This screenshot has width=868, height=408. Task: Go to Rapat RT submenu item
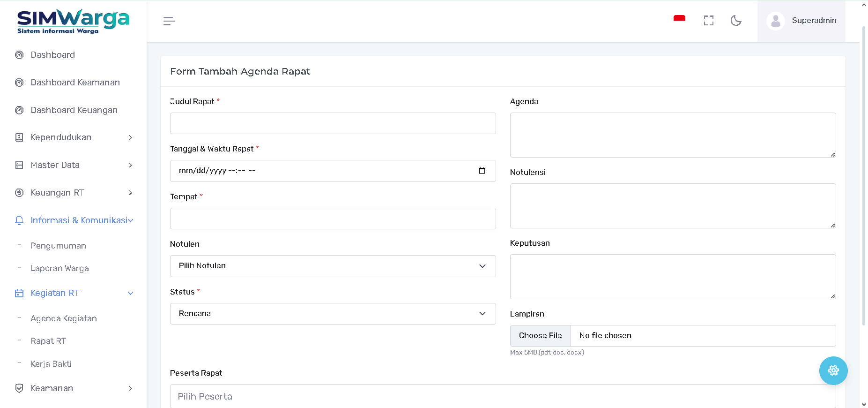coord(48,341)
